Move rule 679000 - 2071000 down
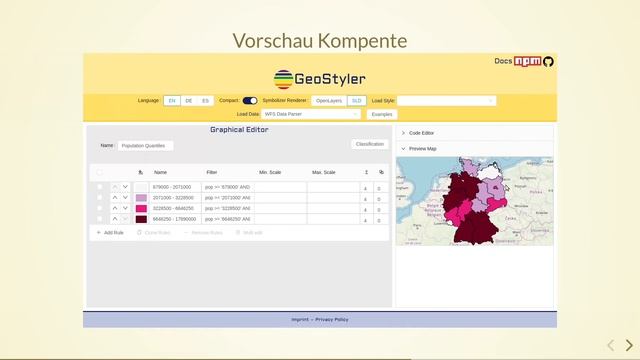The height and width of the screenshot is (360, 640). pos(125,187)
